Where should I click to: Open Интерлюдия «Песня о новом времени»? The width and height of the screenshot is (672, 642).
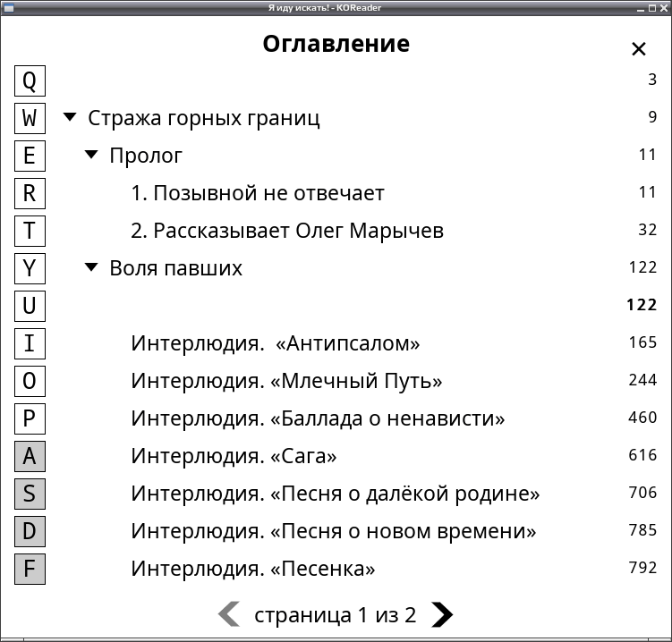coord(334,531)
